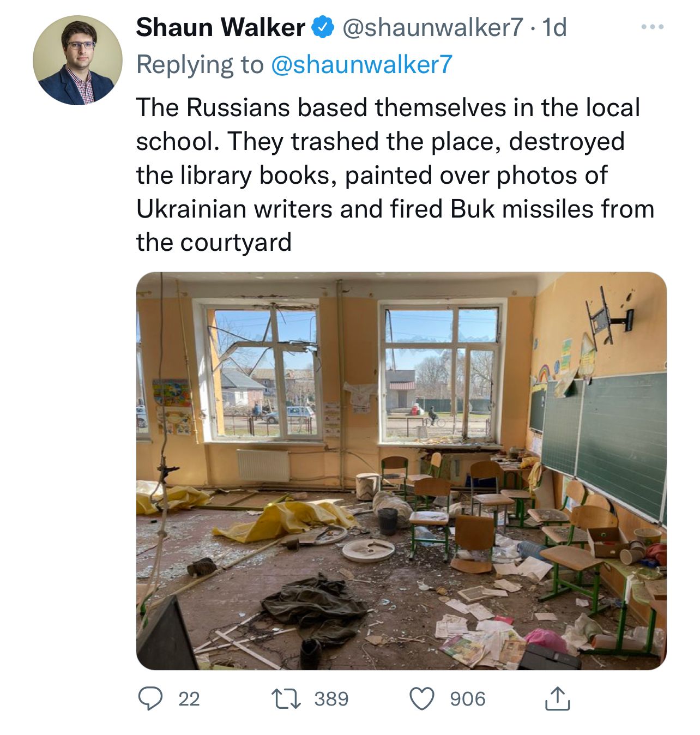Select the Shaun Walker display name
The width and height of the screenshot is (700, 735).
pyautogui.click(x=220, y=27)
